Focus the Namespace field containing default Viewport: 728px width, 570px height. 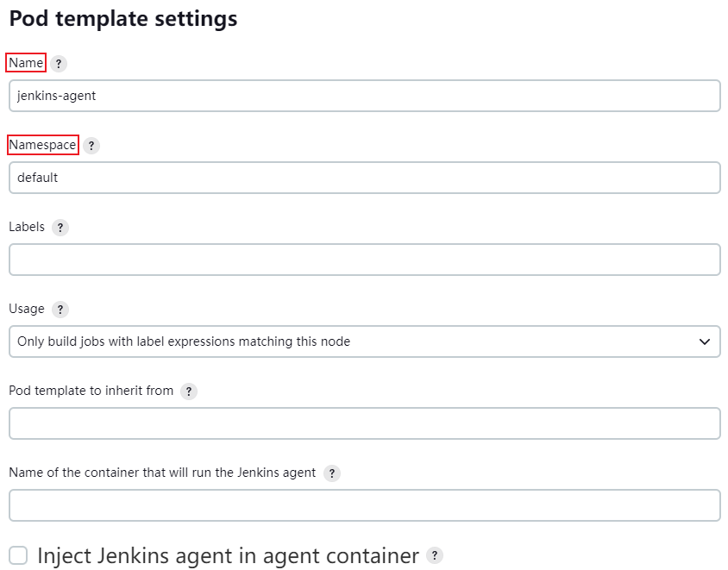365,178
